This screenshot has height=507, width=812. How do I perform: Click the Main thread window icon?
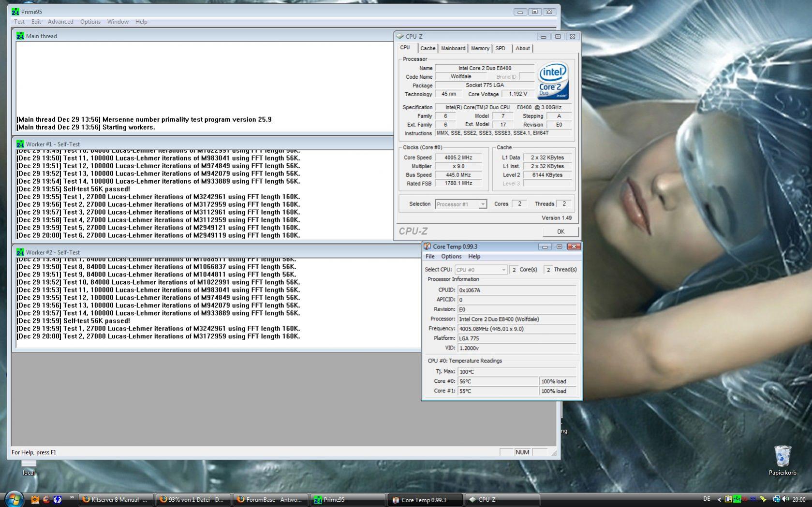click(20, 36)
